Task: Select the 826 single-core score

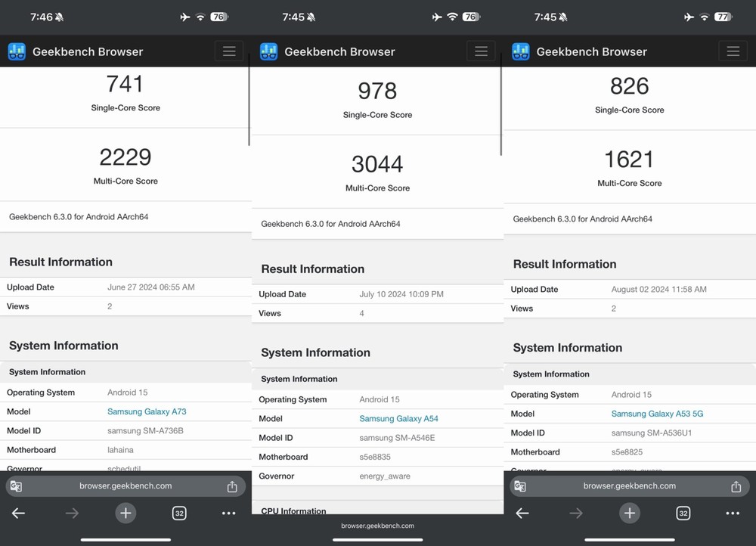Action: point(629,86)
